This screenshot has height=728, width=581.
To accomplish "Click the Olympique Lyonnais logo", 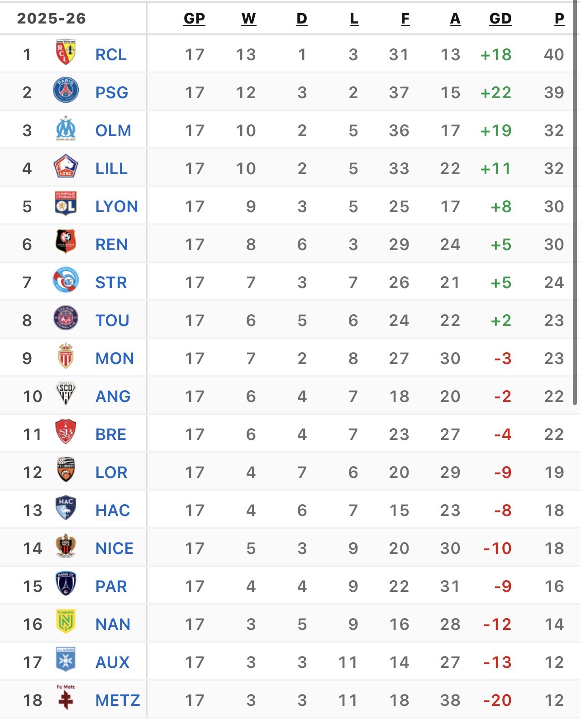I will coord(66,204).
